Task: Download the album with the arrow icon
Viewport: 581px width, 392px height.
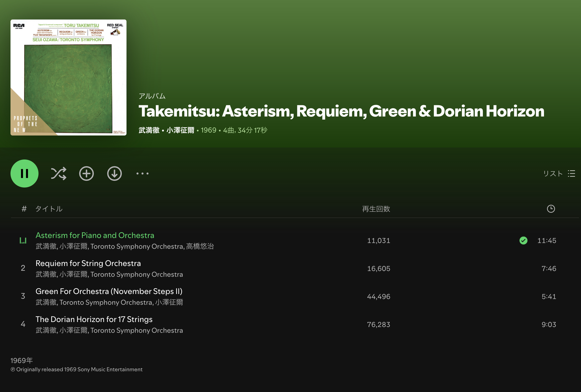Action: click(x=114, y=173)
